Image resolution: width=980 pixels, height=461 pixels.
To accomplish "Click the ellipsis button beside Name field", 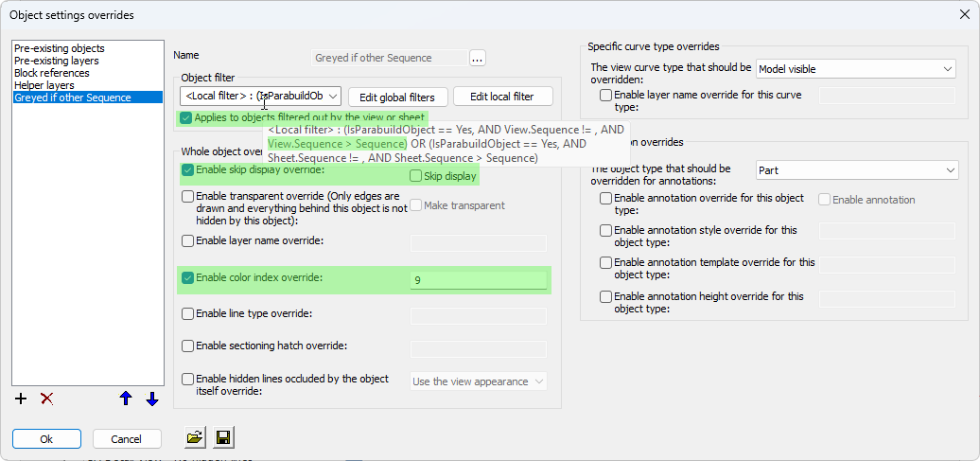I will (477, 58).
